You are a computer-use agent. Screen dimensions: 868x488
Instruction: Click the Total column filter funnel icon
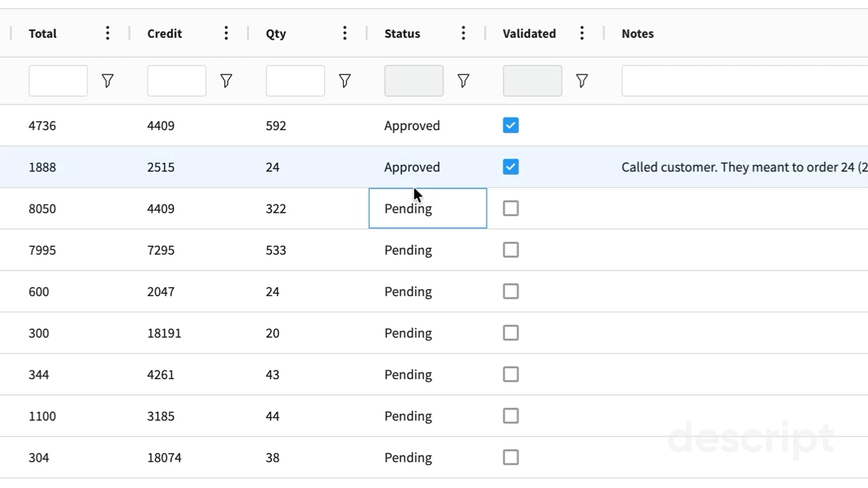[x=107, y=81]
